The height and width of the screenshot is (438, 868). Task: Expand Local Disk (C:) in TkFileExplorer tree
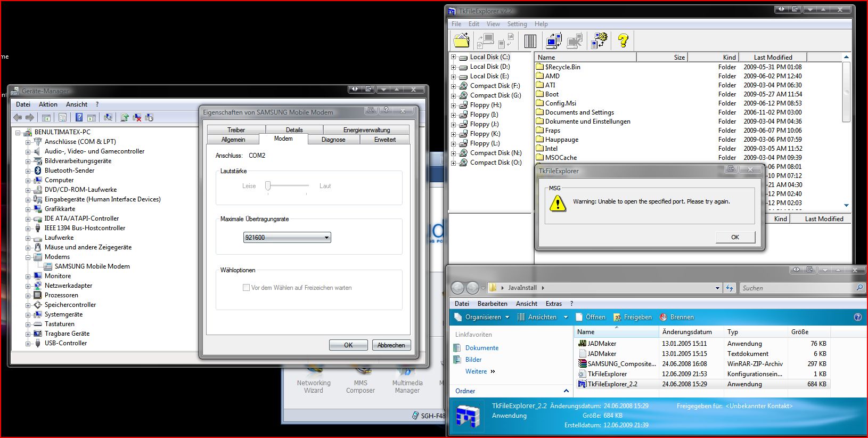[x=454, y=57]
